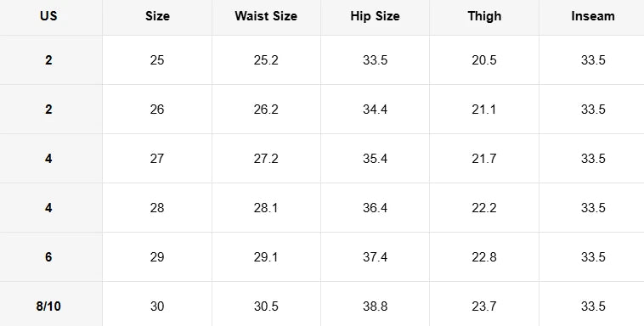Select hip size value 35.4
This screenshot has width=644, height=326.
click(x=375, y=159)
